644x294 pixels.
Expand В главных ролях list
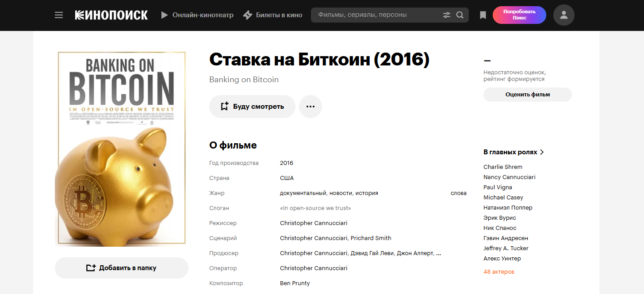point(514,152)
